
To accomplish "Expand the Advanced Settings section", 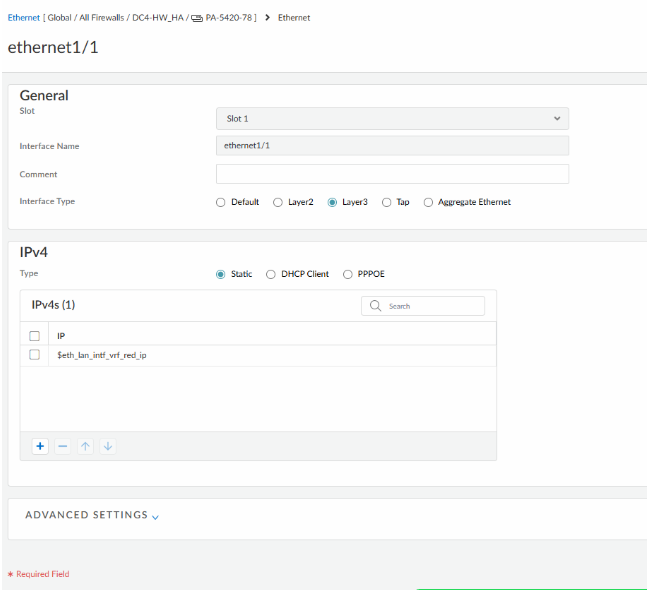I will pos(92,515).
